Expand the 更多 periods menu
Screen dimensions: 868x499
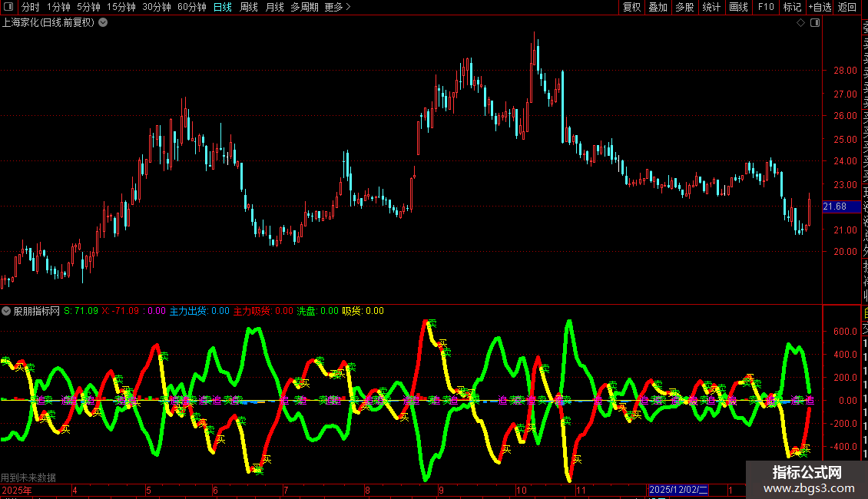pyautogui.click(x=338, y=7)
